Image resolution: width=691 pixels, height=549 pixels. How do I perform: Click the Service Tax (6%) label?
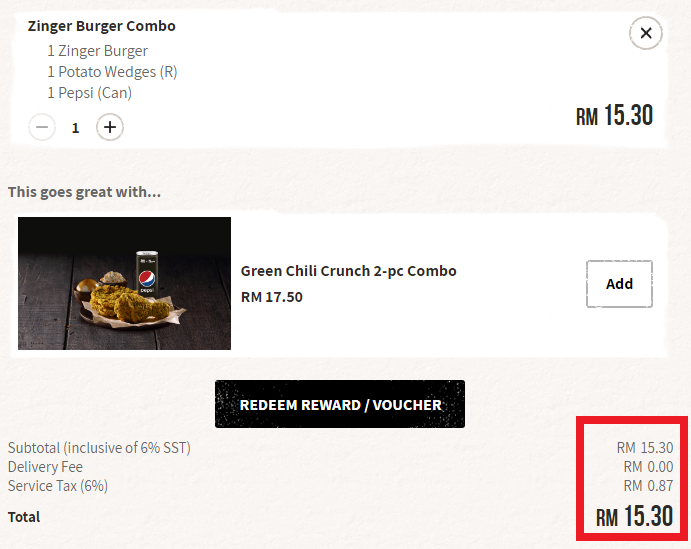58,486
